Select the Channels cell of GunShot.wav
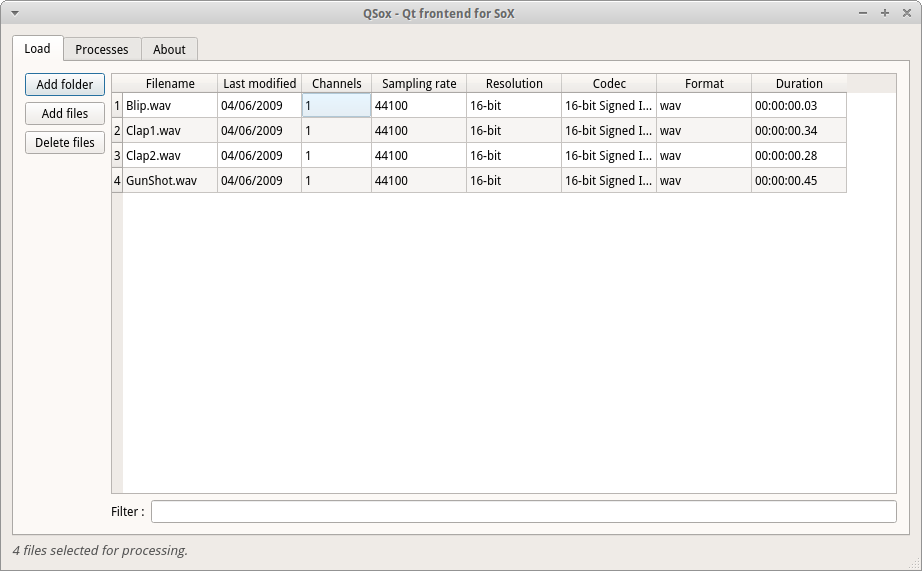922x571 pixels. 336,181
